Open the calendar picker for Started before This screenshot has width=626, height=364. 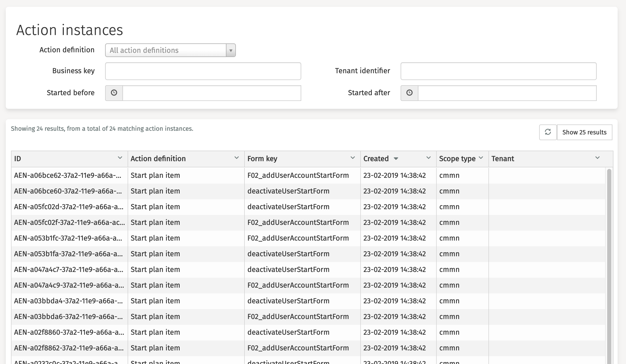114,93
